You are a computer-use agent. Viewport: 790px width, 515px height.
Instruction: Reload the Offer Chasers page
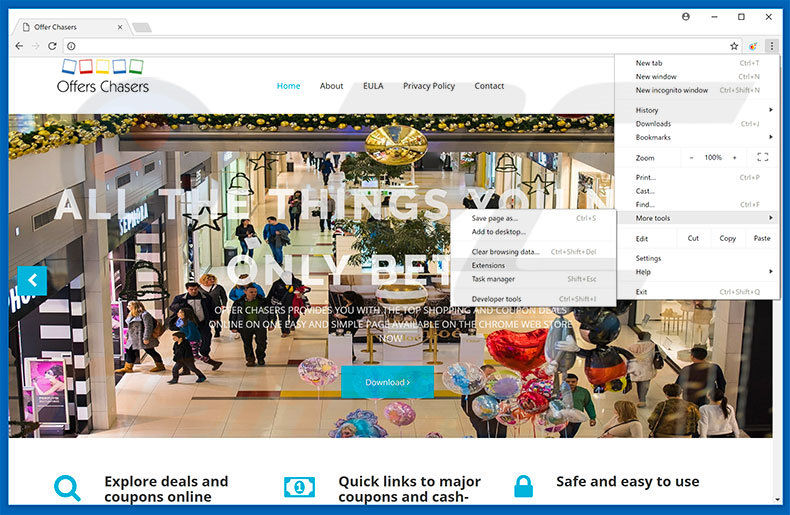(52, 46)
